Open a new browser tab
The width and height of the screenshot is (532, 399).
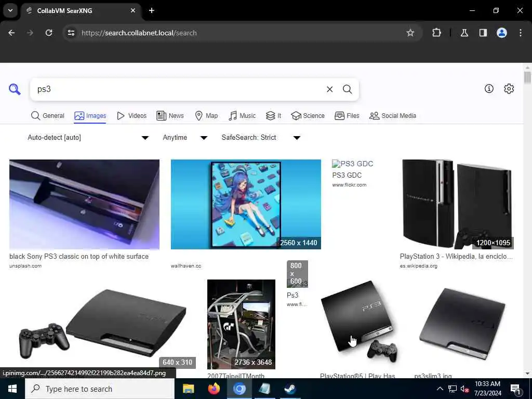(x=152, y=10)
